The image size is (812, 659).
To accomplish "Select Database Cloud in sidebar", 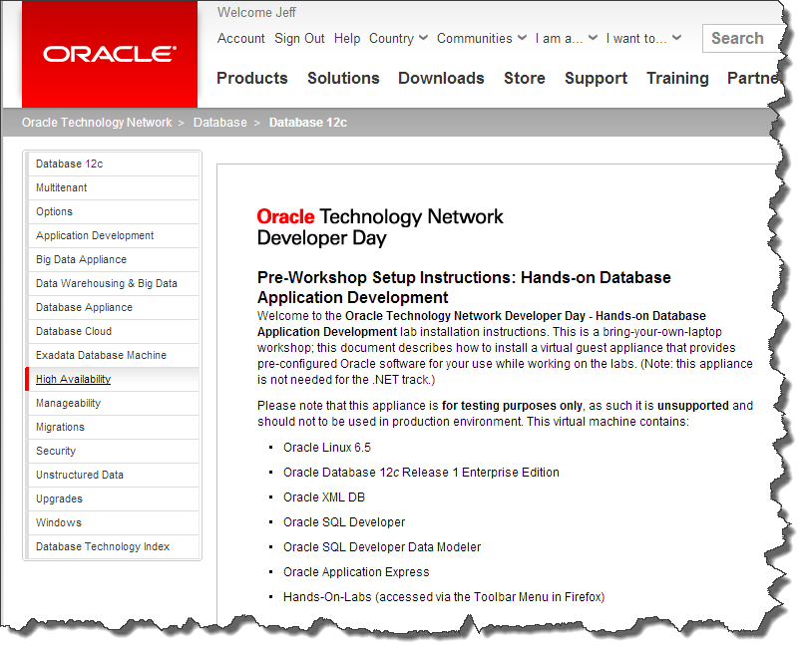I will [113, 331].
